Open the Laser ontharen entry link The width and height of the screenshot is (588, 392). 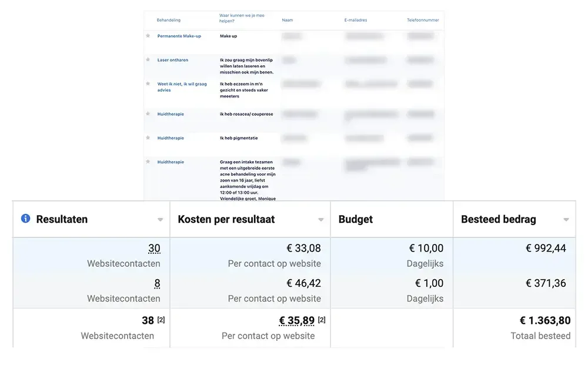pos(172,60)
